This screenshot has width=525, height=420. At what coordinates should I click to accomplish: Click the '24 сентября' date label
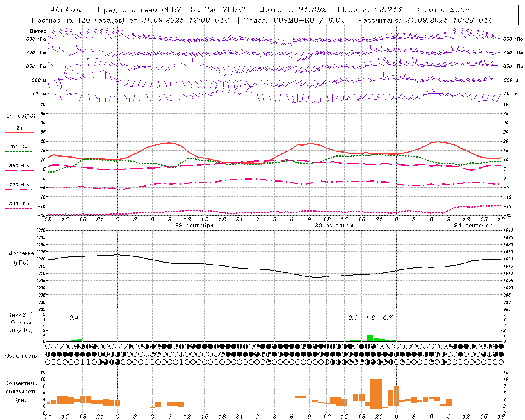(x=473, y=226)
